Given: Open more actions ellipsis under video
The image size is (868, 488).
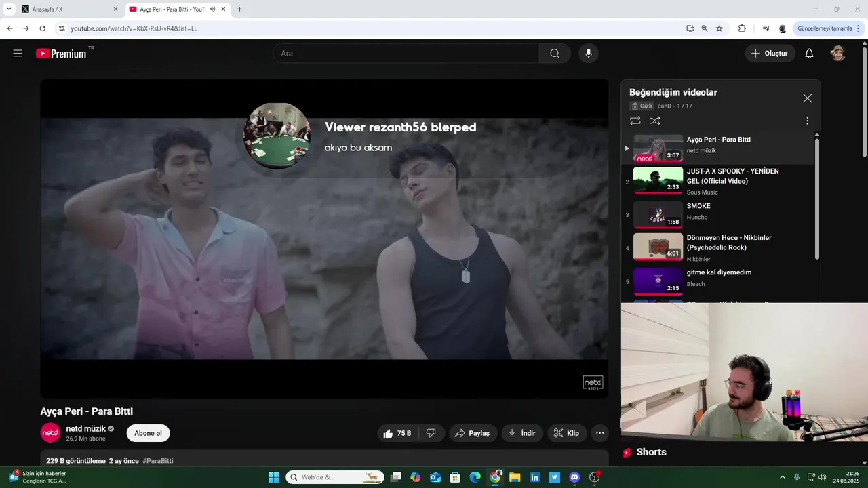Looking at the screenshot, I should tap(599, 433).
